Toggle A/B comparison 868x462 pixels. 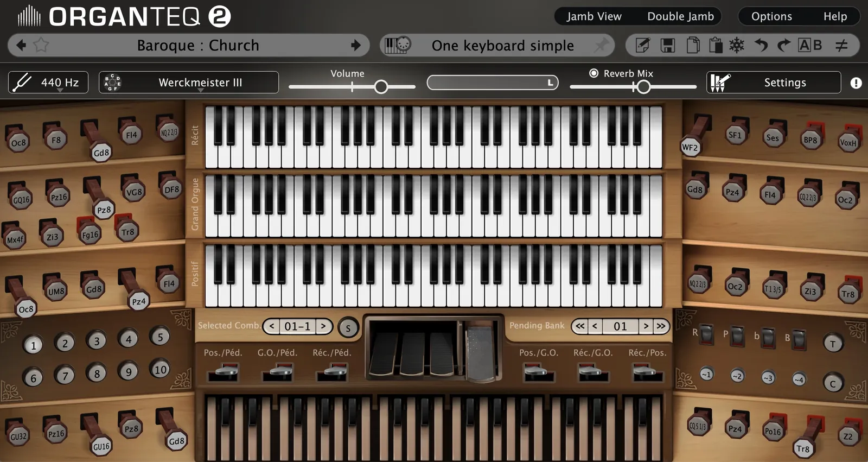click(810, 45)
